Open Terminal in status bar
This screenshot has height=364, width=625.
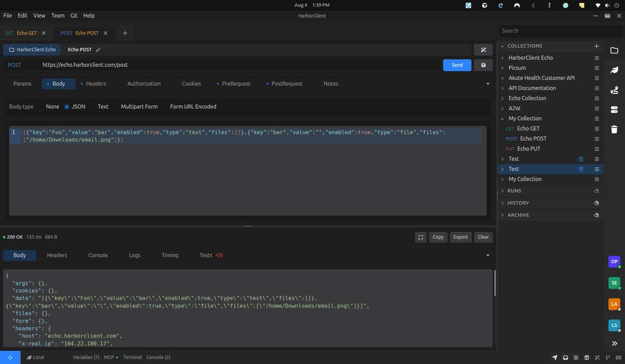132,358
